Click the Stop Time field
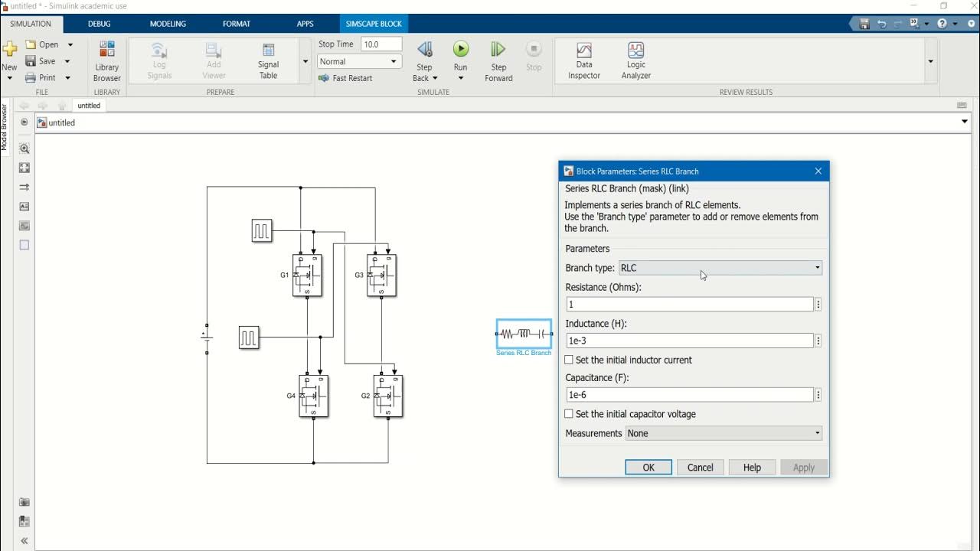This screenshot has height=551, width=980. (381, 44)
